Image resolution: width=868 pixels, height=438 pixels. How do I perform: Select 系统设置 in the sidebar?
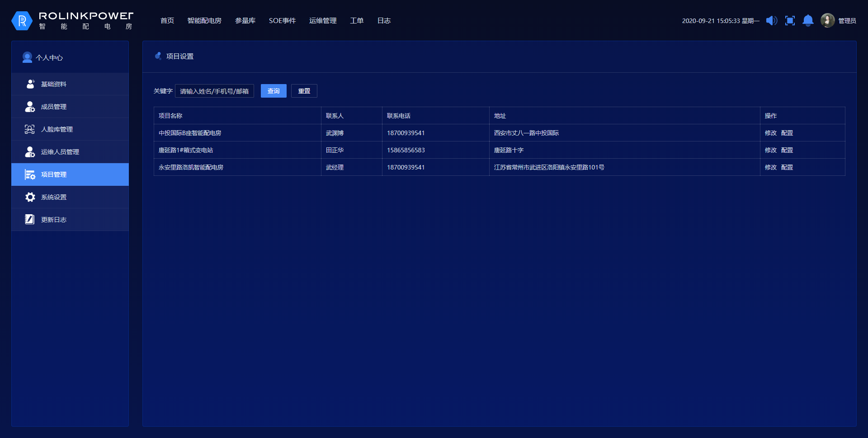pyautogui.click(x=70, y=197)
